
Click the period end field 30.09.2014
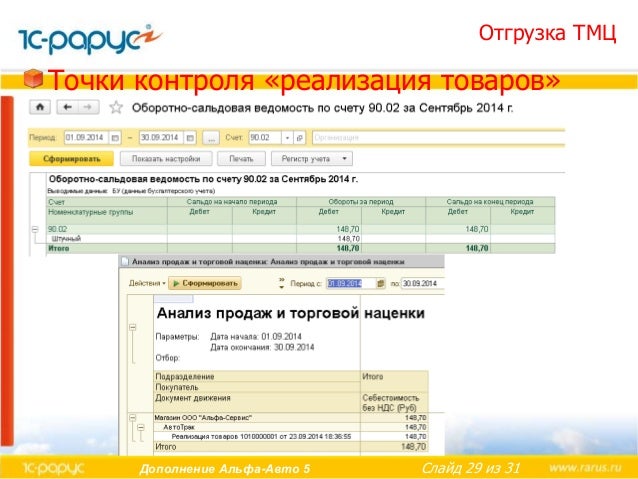point(162,138)
